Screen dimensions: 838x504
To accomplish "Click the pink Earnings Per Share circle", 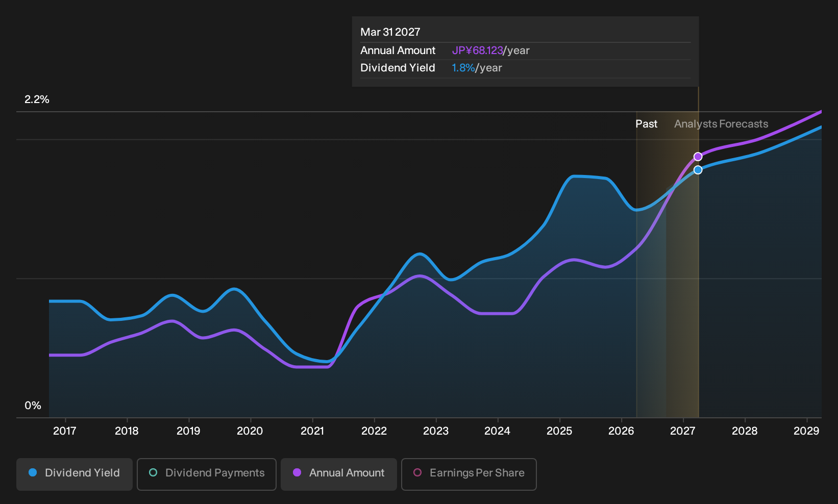I will pyautogui.click(x=417, y=472).
